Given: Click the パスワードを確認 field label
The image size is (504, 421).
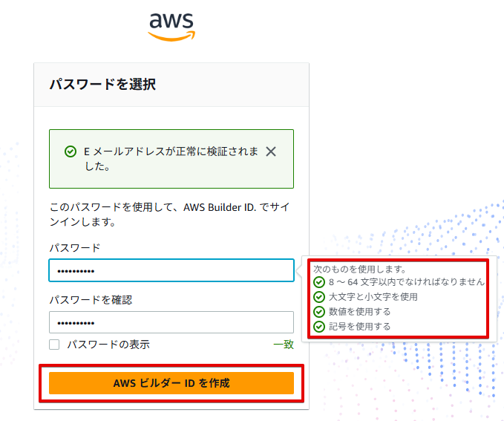Looking at the screenshot, I should coord(90,300).
